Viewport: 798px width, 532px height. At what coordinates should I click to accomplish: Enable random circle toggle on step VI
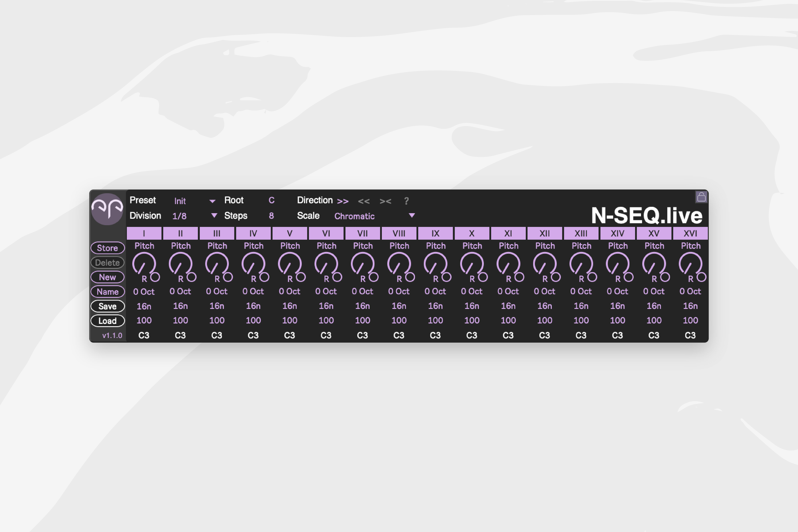[337, 277]
